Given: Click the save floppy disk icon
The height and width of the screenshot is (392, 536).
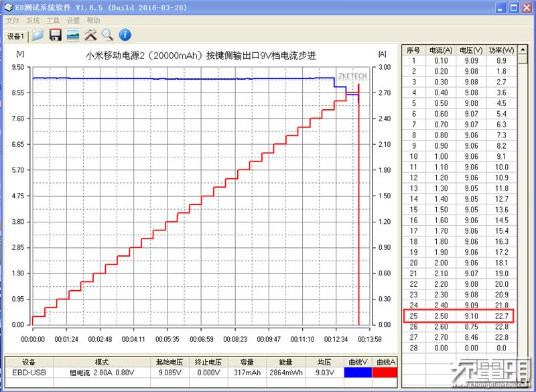Looking at the screenshot, I should pyautogui.click(x=56, y=35).
